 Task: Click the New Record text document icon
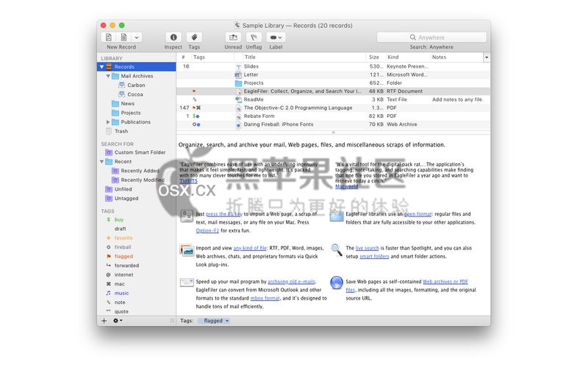coord(123,38)
